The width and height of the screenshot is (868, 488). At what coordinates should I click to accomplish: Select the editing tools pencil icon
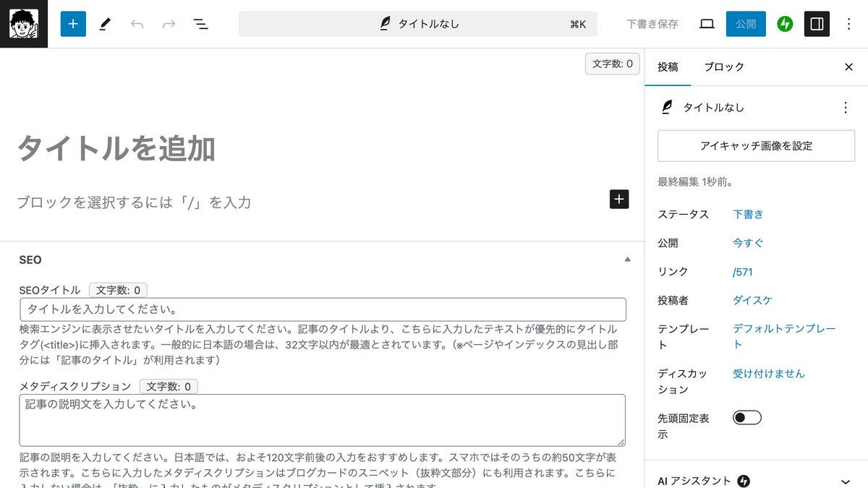(105, 24)
